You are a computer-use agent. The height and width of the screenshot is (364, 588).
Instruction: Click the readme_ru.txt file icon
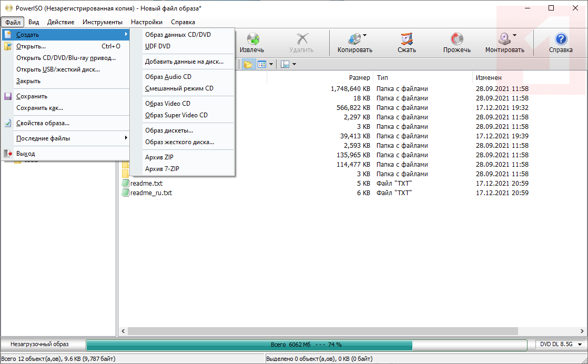(x=125, y=193)
